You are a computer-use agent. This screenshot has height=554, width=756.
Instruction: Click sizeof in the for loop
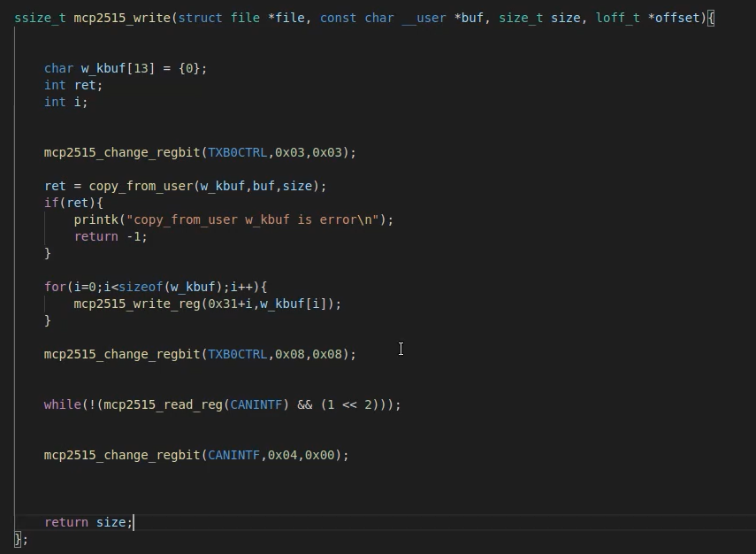[x=141, y=287]
